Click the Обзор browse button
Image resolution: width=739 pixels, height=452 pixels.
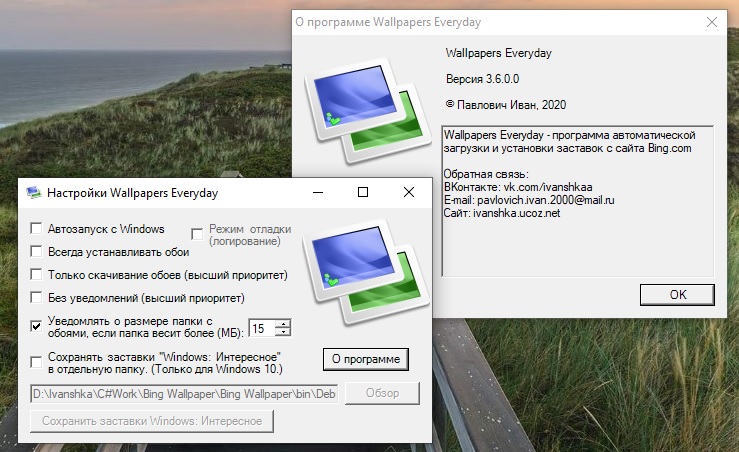tap(382, 393)
